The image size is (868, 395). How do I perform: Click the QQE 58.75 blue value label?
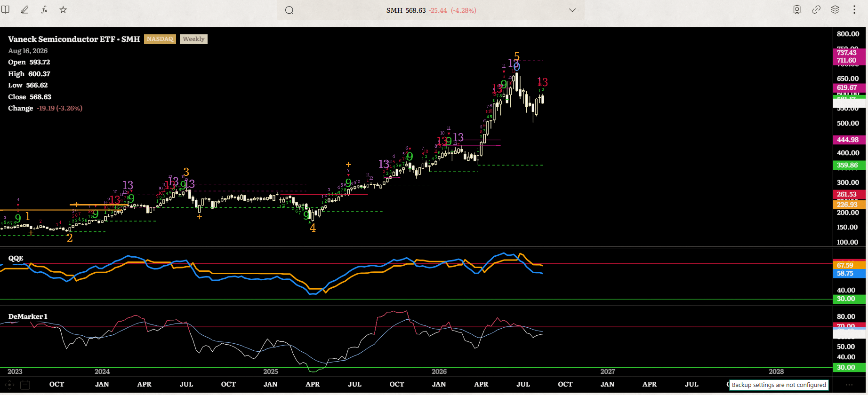(x=849, y=273)
